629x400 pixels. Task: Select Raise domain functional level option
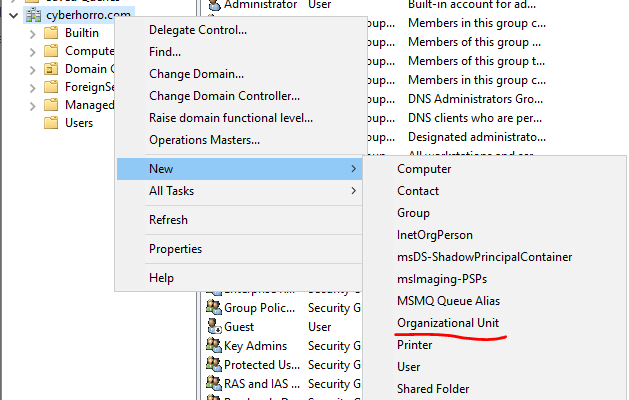coord(230,117)
